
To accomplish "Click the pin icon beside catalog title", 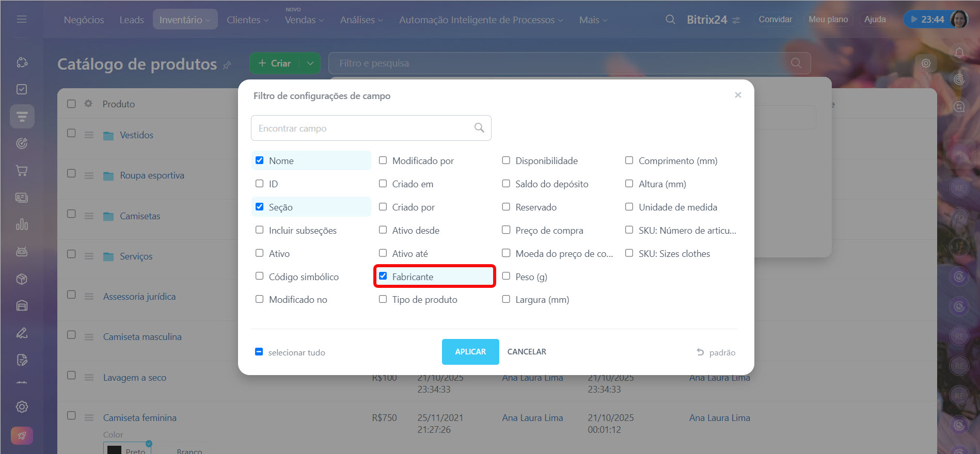I will [227, 66].
